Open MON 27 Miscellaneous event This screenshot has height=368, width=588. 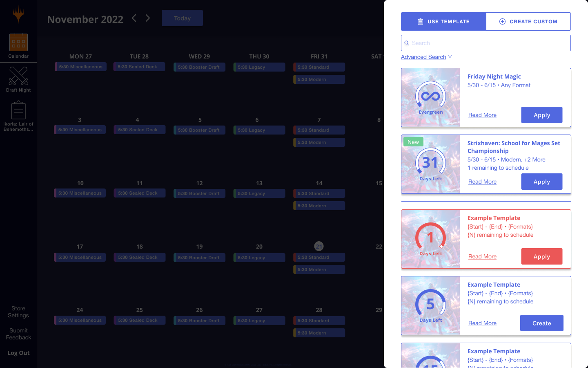point(80,67)
